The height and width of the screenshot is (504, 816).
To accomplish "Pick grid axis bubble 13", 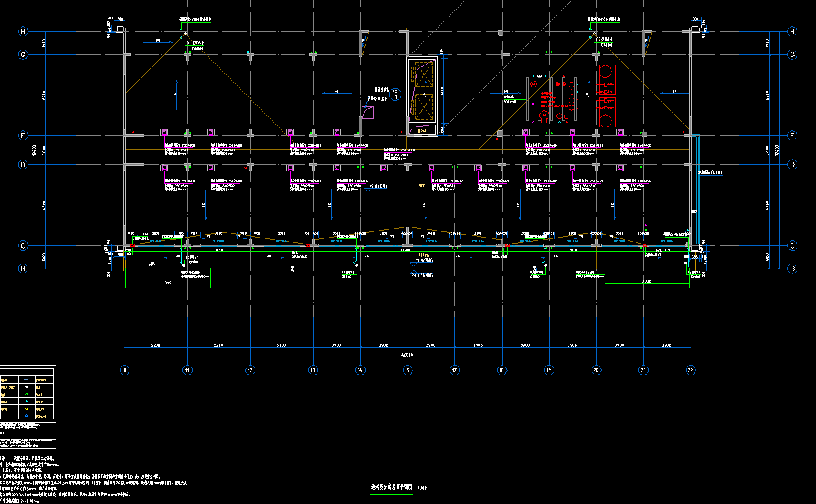I will [313, 370].
